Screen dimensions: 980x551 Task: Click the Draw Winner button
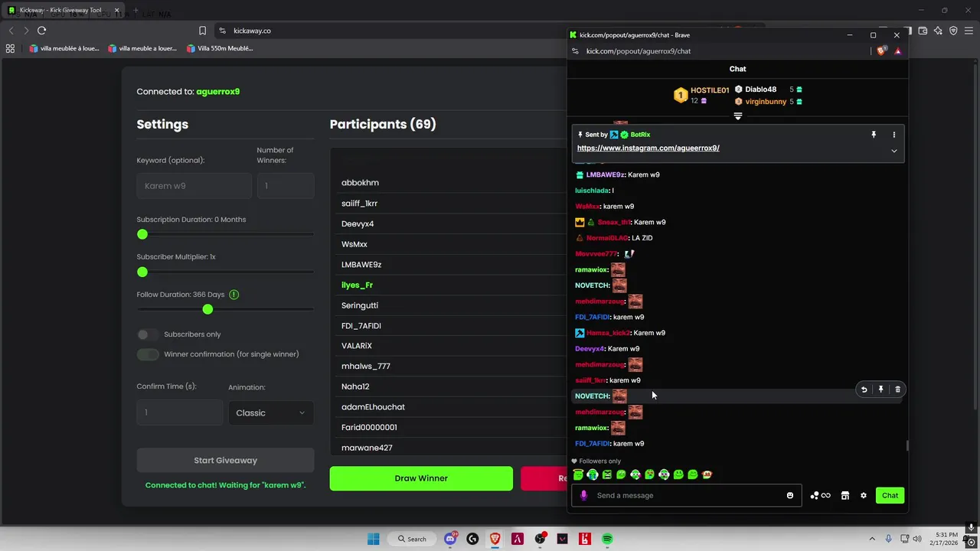pyautogui.click(x=421, y=478)
